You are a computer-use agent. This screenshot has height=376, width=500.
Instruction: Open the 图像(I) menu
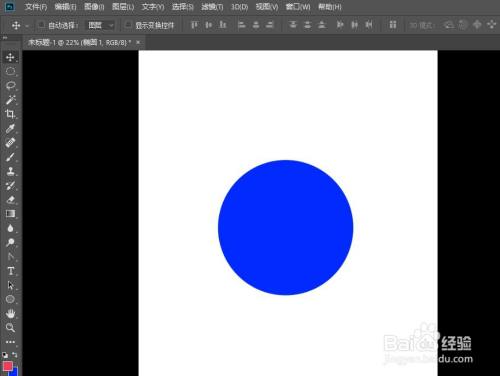click(94, 7)
